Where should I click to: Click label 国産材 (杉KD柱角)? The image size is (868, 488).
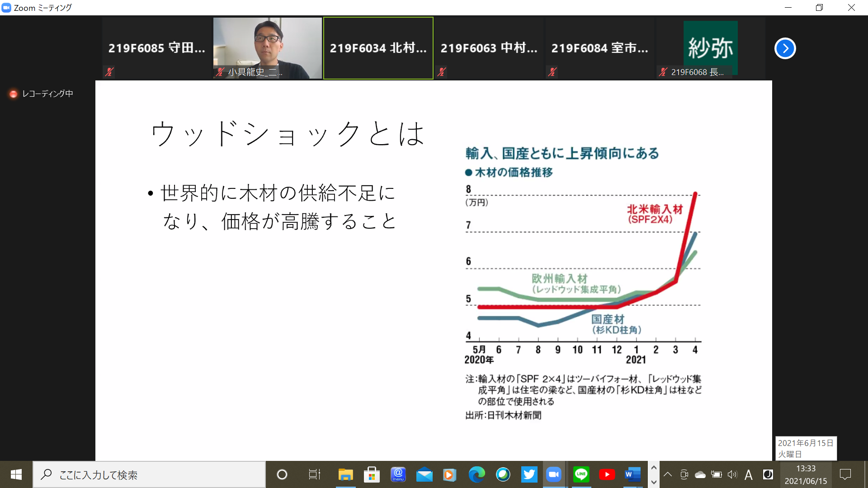pyautogui.click(x=616, y=324)
